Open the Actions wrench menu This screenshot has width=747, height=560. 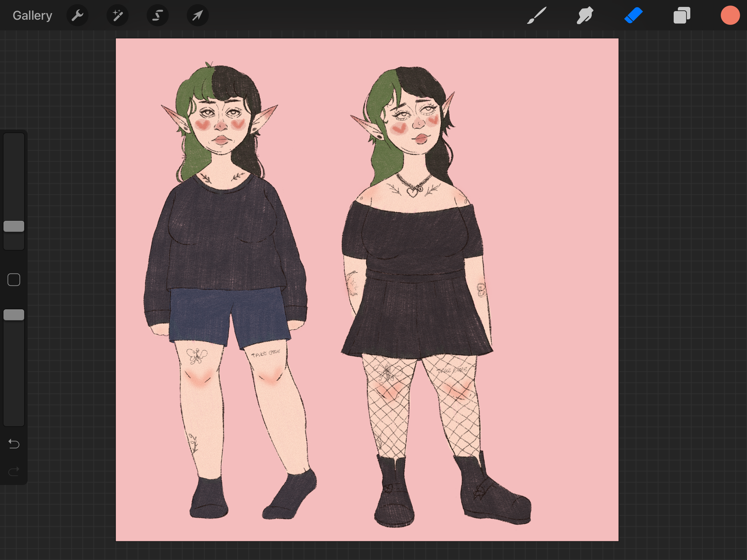pyautogui.click(x=77, y=16)
